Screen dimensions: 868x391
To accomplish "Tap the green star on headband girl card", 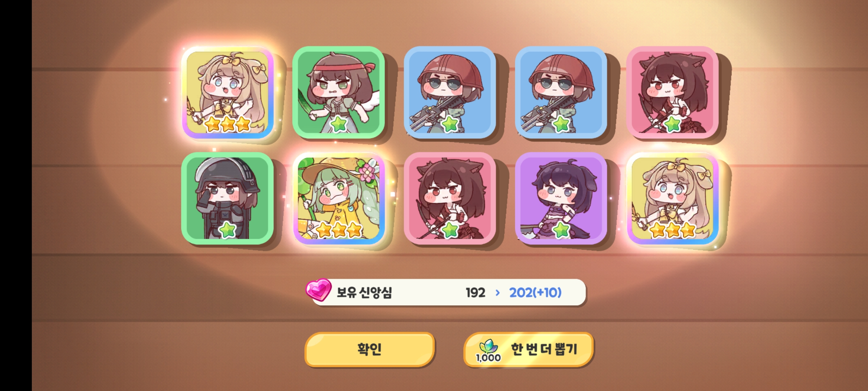I will point(339,124).
